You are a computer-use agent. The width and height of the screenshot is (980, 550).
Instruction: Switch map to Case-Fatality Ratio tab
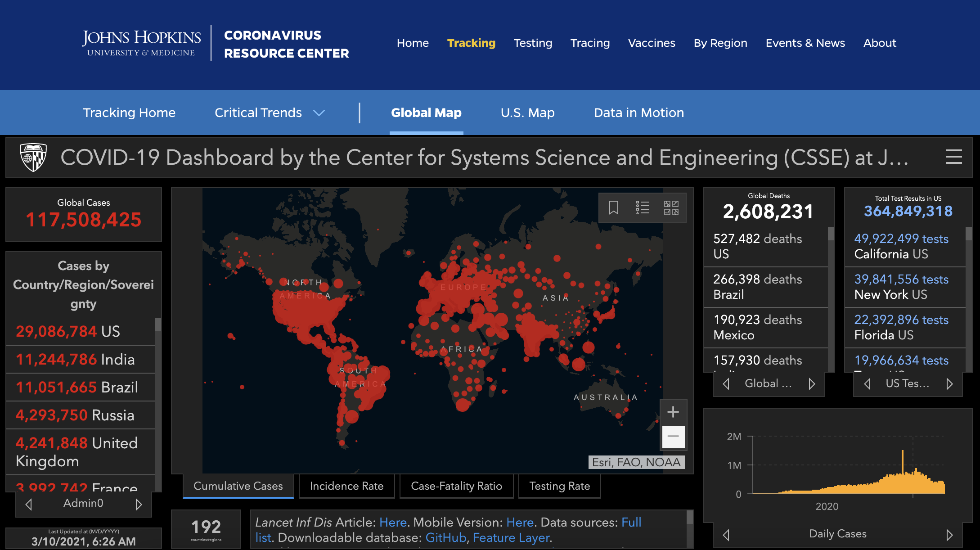pyautogui.click(x=456, y=486)
